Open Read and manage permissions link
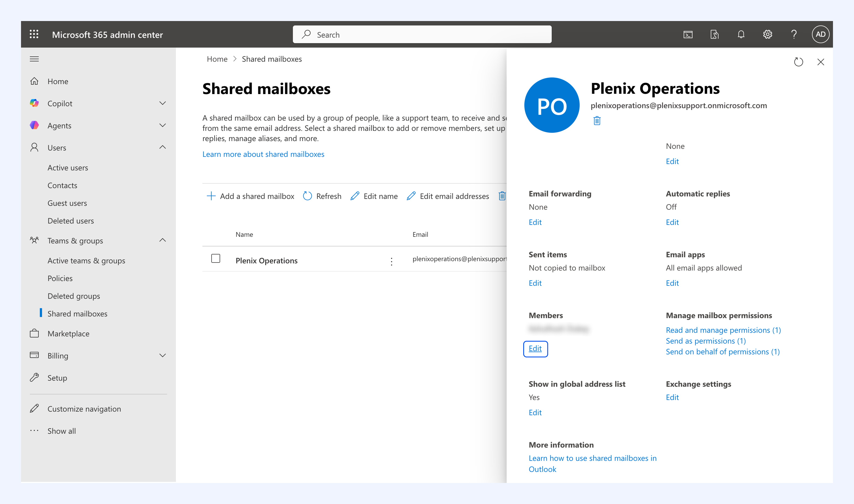Screen dimensions: 854x504 (723, 330)
